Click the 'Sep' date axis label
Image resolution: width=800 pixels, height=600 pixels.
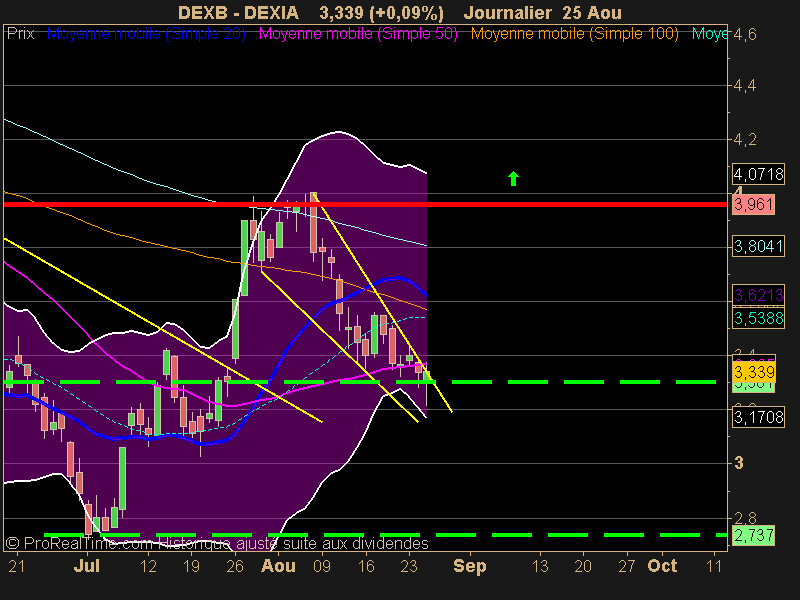[x=469, y=566]
